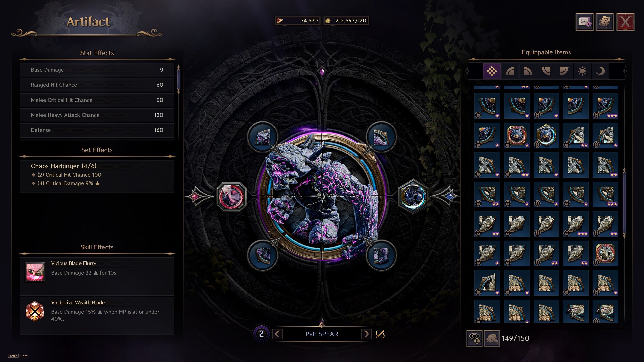644x362 pixels.
Task: Click the Vicious Blade Flurry skill icon
Action: (x=35, y=272)
